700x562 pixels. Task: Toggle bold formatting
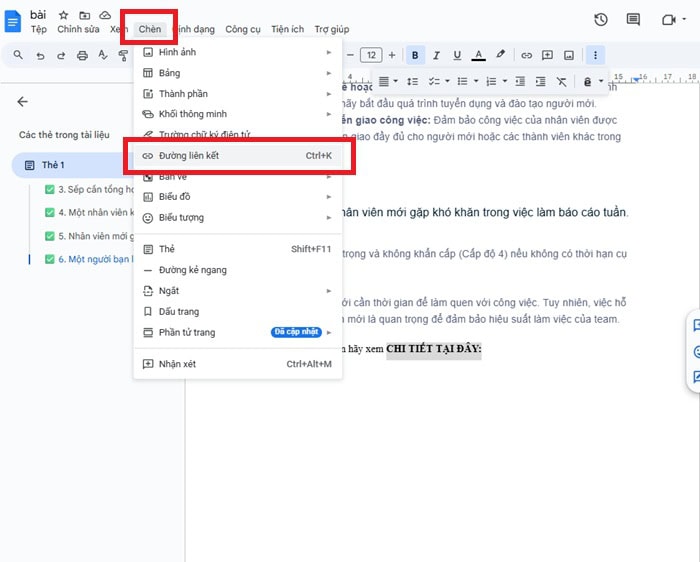(415, 55)
